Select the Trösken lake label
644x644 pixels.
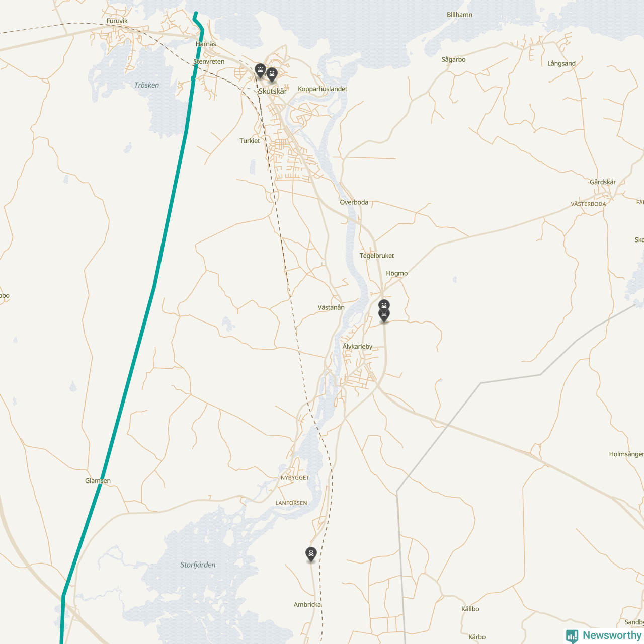click(146, 85)
